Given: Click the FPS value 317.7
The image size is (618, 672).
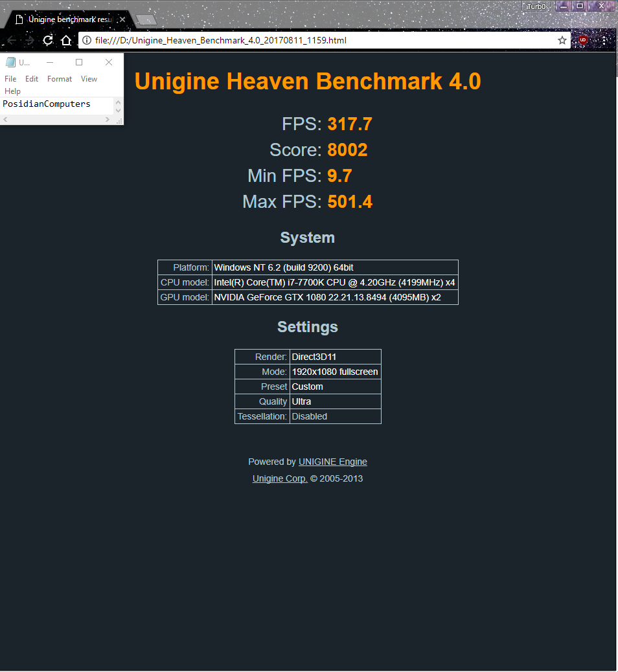Looking at the screenshot, I should 350,124.
